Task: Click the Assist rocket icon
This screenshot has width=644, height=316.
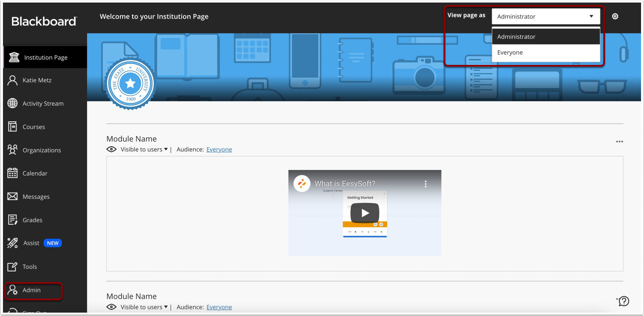Action: (13, 243)
